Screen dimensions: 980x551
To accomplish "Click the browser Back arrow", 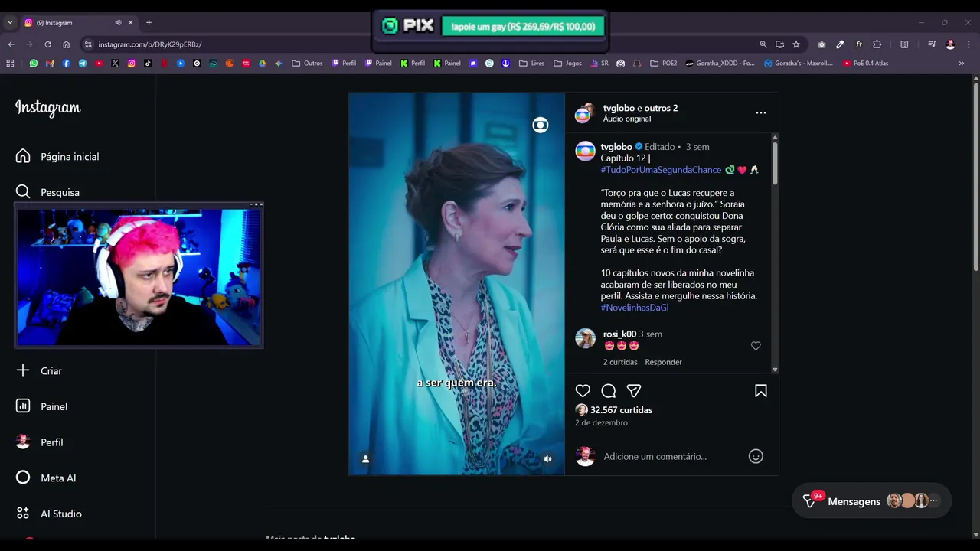I will (x=11, y=44).
